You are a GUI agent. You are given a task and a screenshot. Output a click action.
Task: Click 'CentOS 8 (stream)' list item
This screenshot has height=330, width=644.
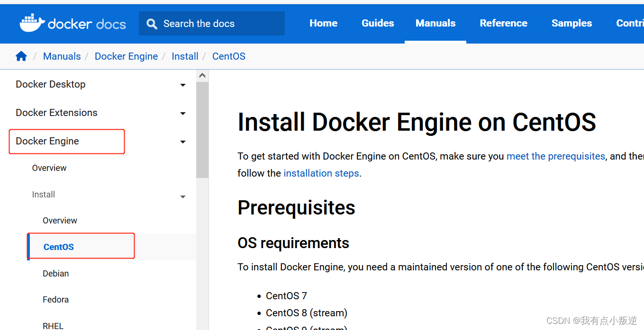pyautogui.click(x=307, y=313)
